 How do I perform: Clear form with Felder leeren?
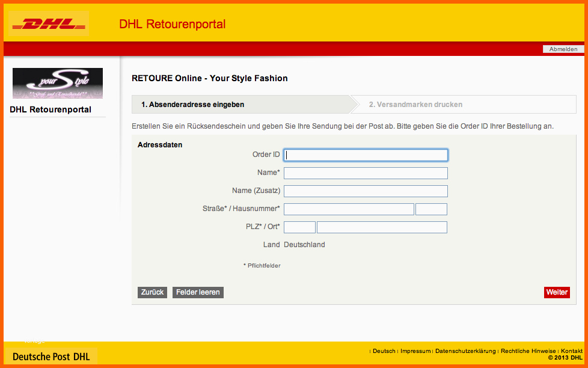coord(198,292)
